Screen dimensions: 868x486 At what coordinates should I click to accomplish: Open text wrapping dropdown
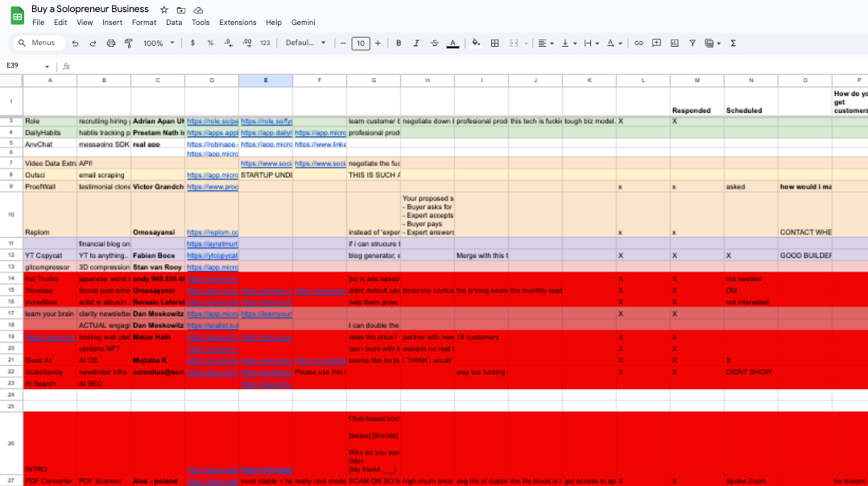click(x=592, y=44)
